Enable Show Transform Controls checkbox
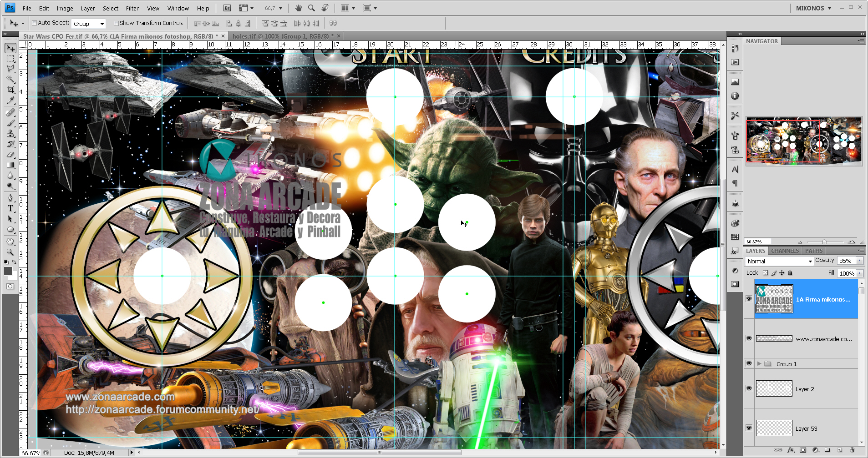868x458 pixels. coord(116,23)
